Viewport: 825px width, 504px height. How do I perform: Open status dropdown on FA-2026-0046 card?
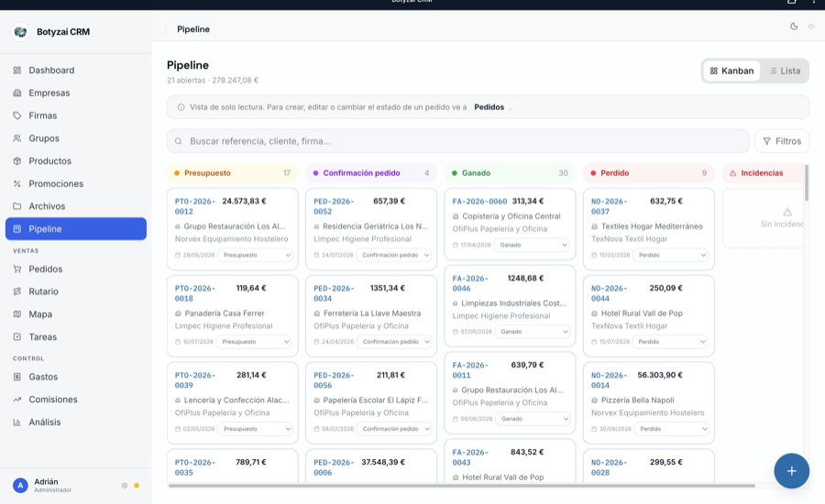point(533,332)
